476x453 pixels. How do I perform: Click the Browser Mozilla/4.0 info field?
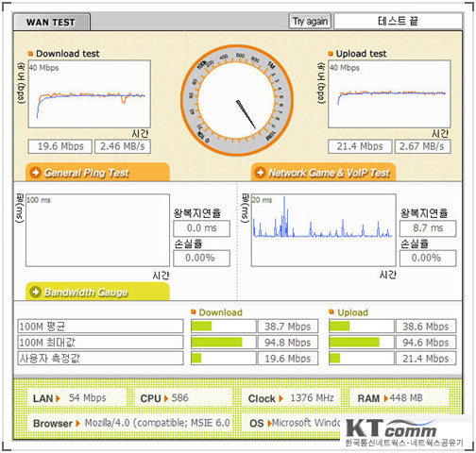coord(130,423)
